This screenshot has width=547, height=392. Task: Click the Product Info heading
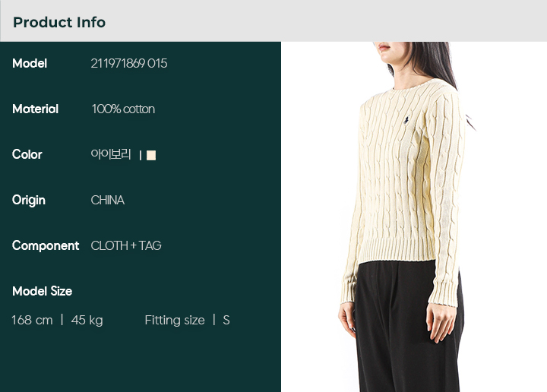[59, 22]
